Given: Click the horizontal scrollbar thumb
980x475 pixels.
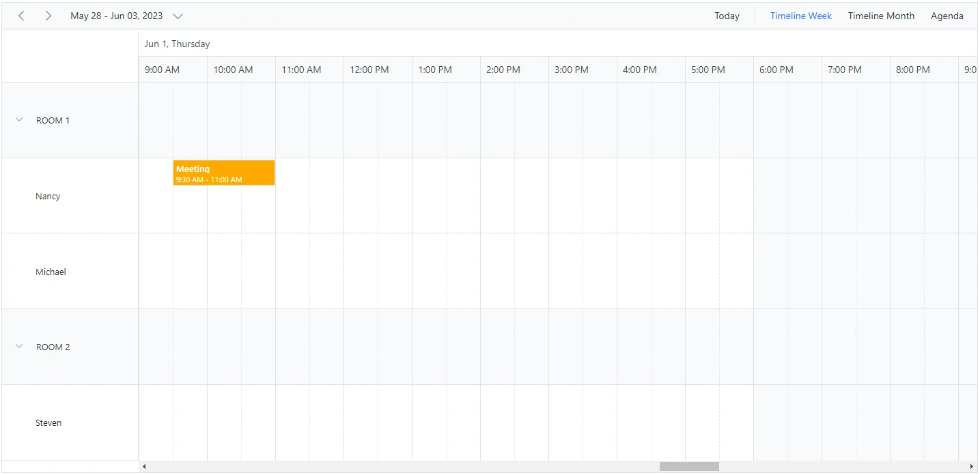Looking at the screenshot, I should (x=689, y=467).
